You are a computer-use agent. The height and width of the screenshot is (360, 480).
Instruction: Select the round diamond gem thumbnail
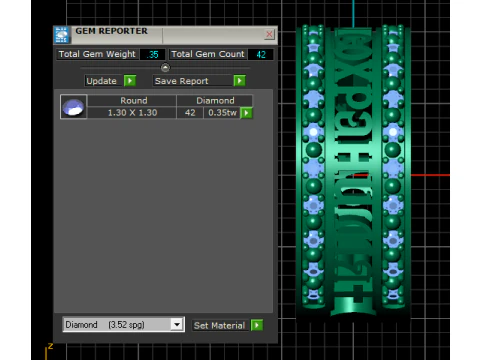coord(74,107)
